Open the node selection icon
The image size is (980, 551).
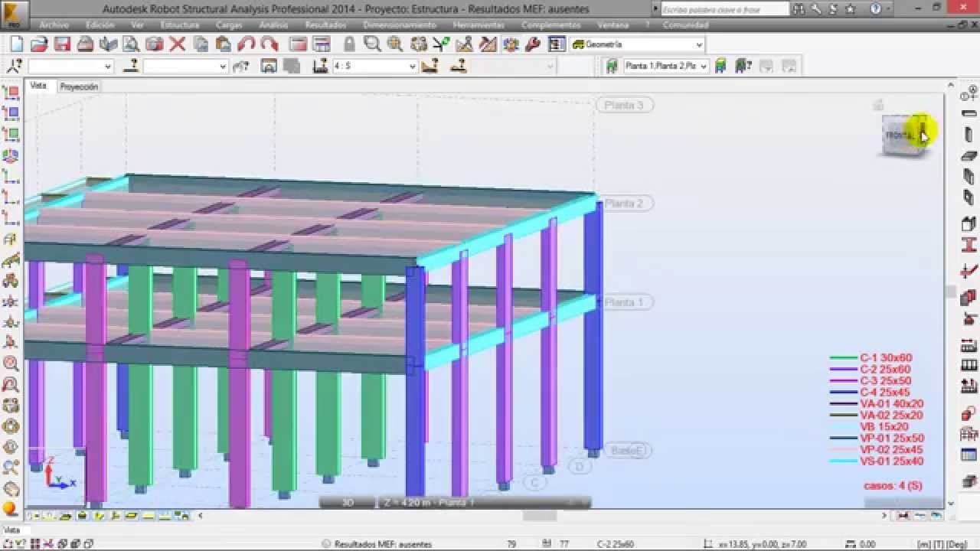(15, 67)
